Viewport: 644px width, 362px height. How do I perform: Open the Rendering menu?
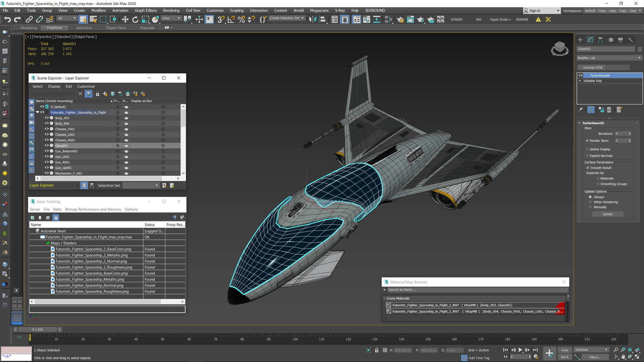(x=171, y=10)
